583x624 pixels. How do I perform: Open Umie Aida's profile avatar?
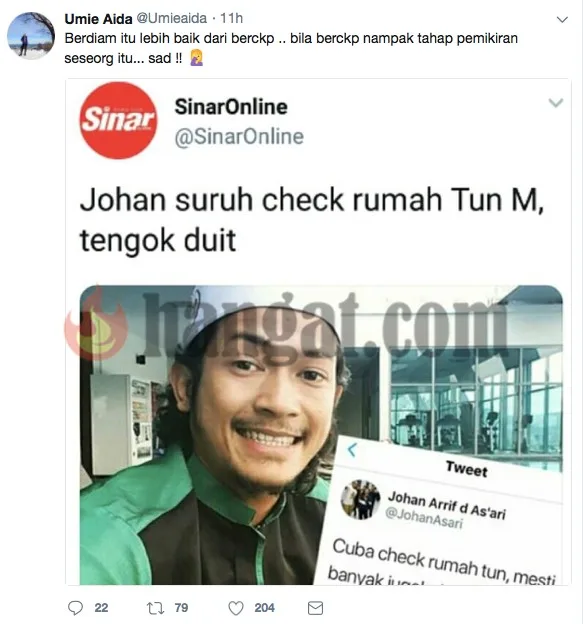tap(31, 35)
